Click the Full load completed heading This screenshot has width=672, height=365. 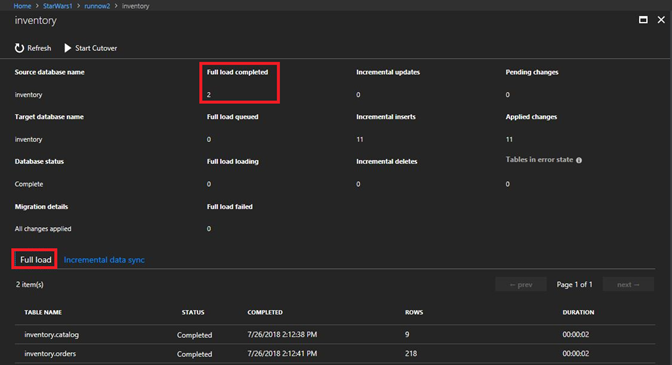click(237, 72)
